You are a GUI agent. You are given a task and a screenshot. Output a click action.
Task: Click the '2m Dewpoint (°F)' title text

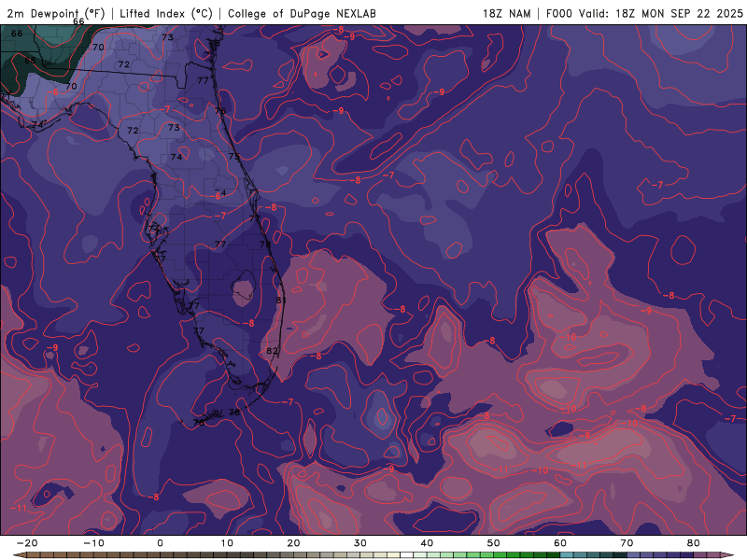coord(56,13)
